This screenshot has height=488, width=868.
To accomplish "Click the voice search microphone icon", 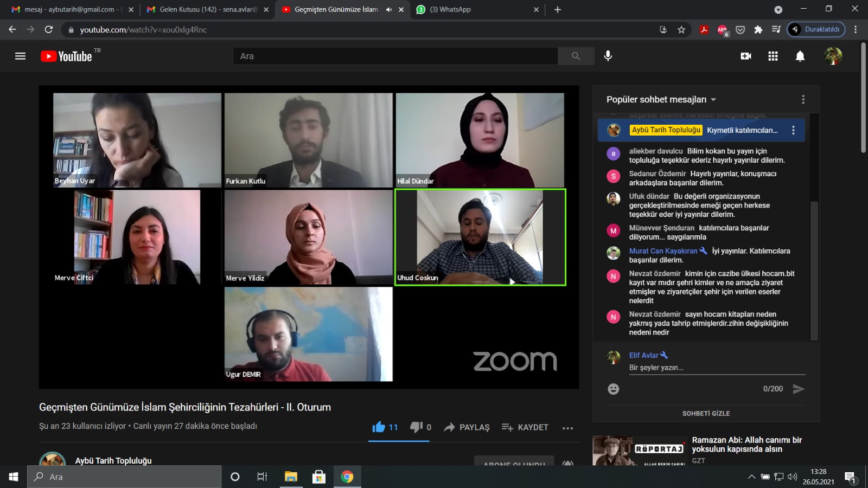I will click(608, 56).
